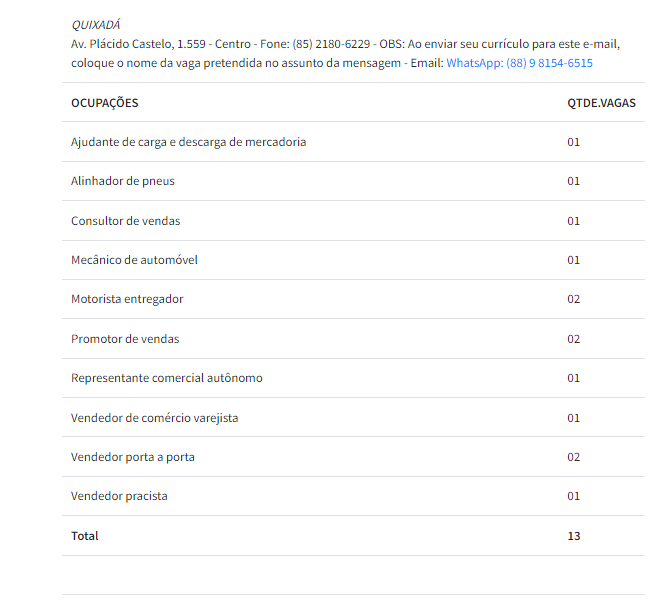Click the QUIXADÁ city heading
This screenshot has height=603, width=669.
pos(96,24)
